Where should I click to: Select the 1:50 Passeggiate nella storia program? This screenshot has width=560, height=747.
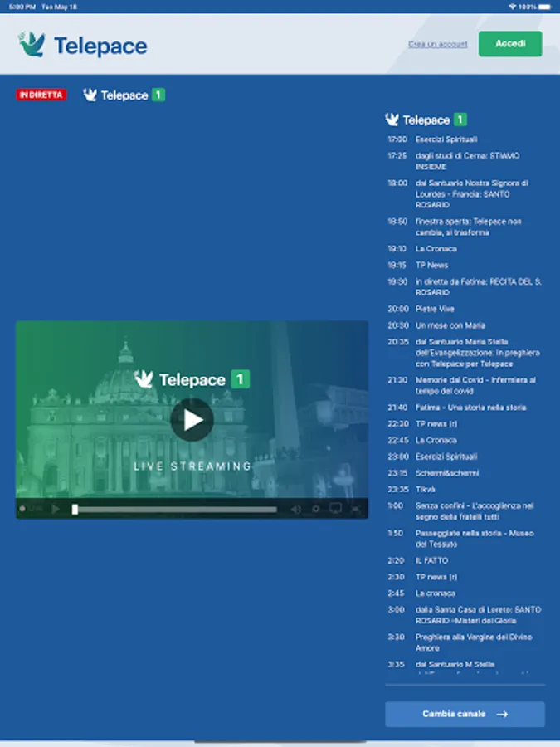coord(465,539)
